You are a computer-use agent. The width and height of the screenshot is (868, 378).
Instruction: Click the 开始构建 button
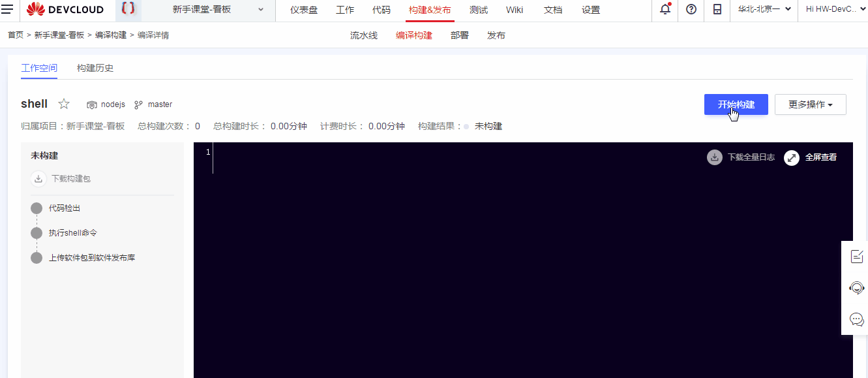click(x=736, y=104)
